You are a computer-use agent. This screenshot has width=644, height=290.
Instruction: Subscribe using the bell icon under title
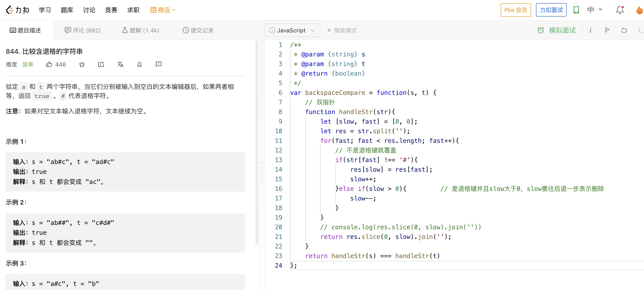click(140, 65)
